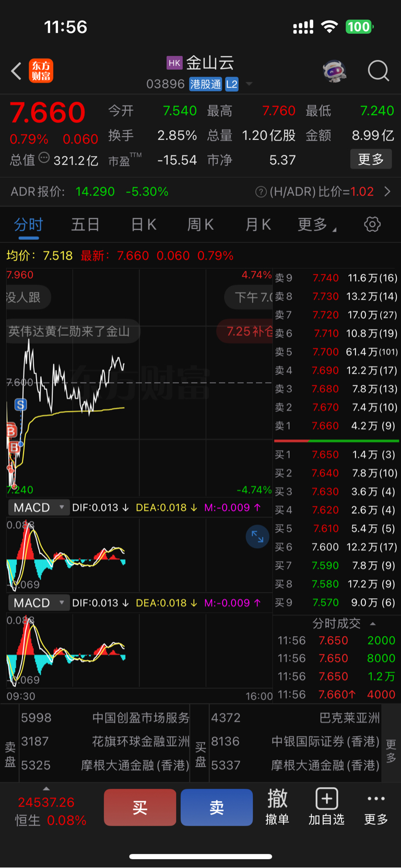Open chart settings gear icon

[372, 224]
